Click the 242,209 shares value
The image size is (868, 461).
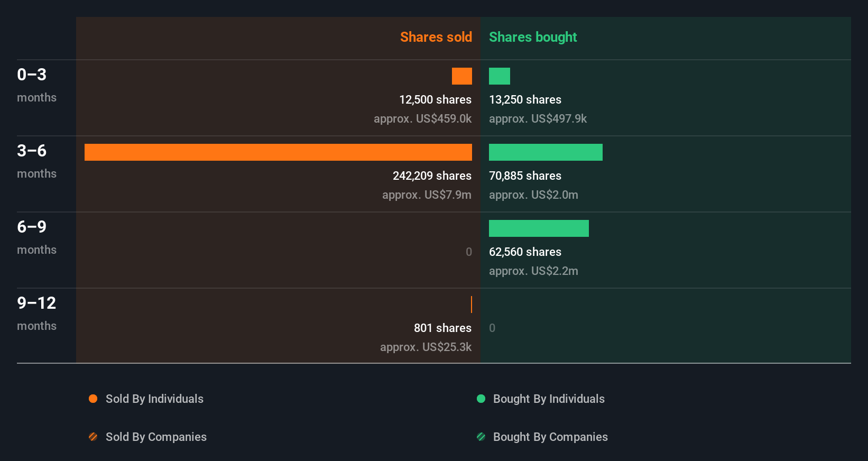coord(432,176)
